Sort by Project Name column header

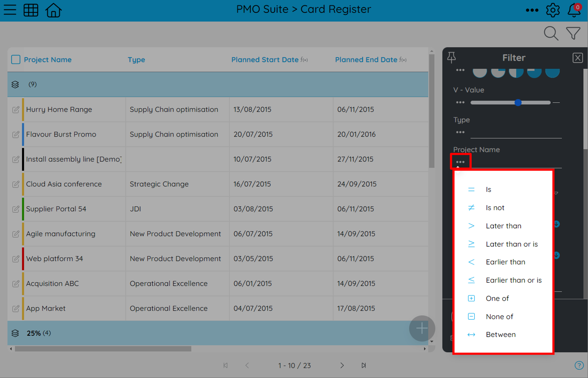48,60
